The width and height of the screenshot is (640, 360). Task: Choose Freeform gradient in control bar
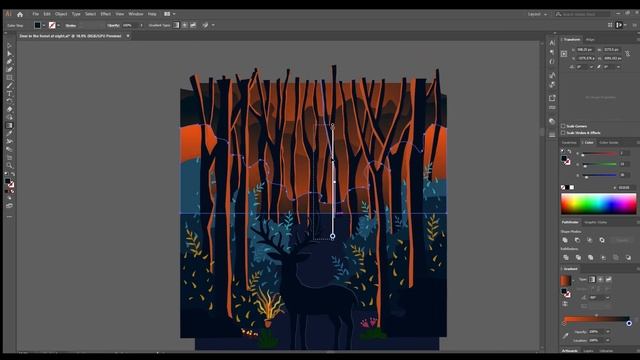pos(193,25)
